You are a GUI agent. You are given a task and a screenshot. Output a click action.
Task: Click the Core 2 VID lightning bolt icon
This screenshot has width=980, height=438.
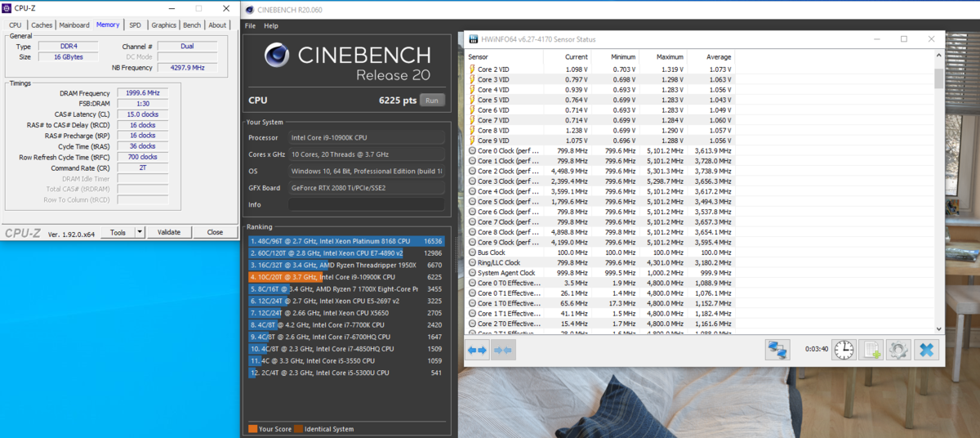click(x=472, y=69)
